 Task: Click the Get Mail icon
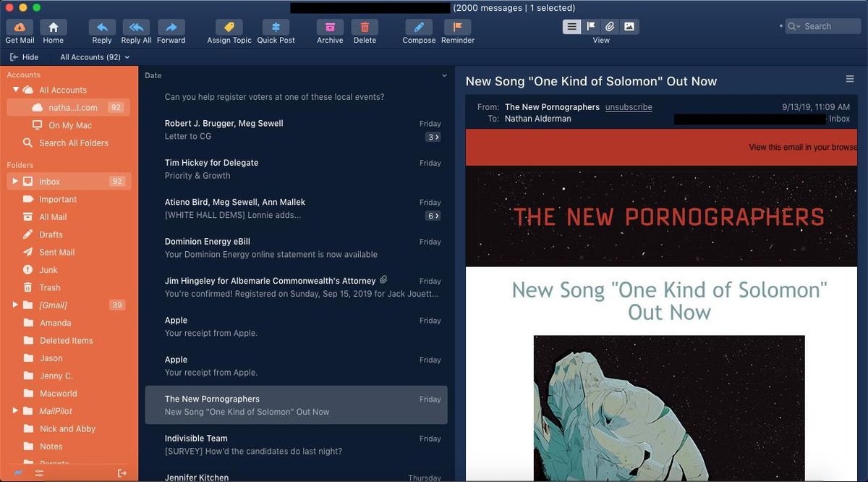pyautogui.click(x=19, y=27)
